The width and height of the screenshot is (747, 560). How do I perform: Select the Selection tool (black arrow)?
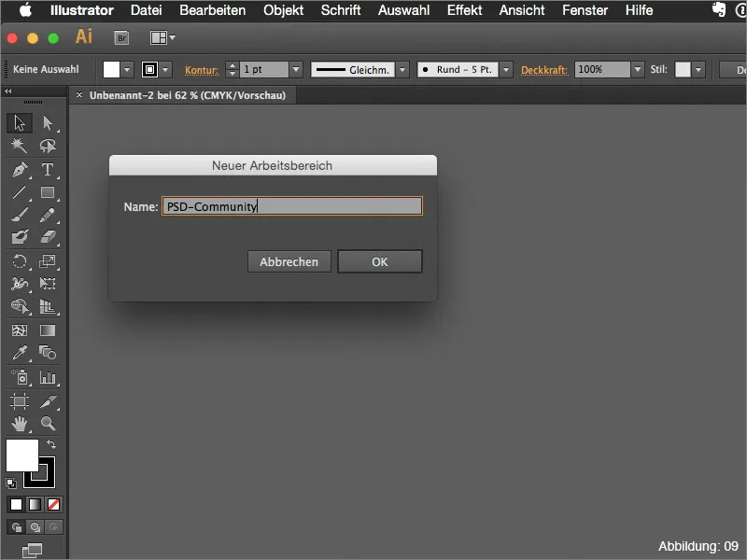coord(20,123)
